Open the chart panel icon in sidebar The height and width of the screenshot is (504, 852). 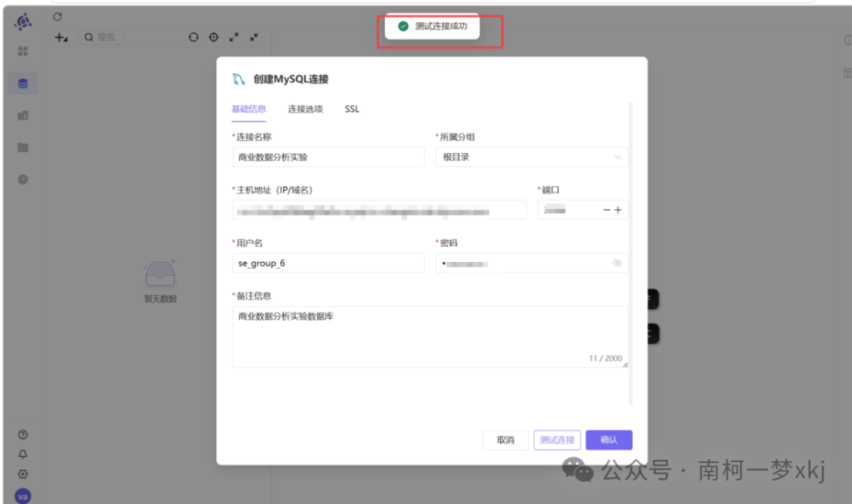[23, 115]
